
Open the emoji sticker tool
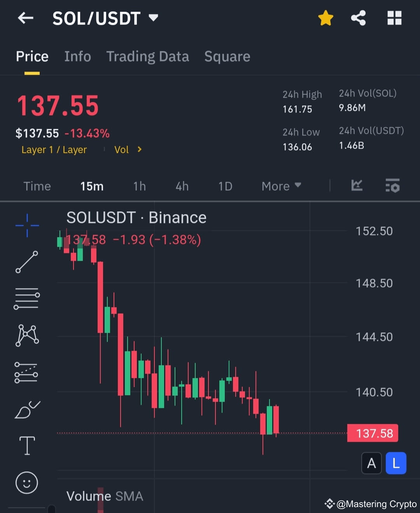(x=27, y=483)
